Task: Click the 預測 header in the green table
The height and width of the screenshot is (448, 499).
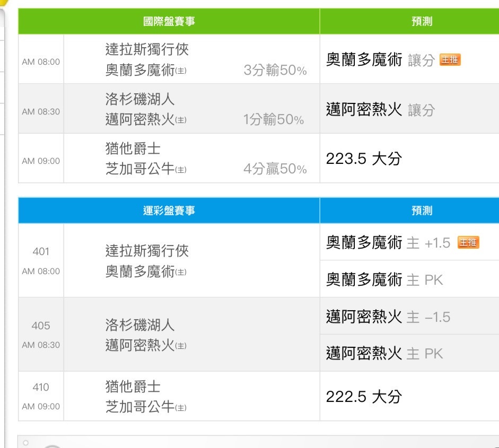Action: [422, 21]
